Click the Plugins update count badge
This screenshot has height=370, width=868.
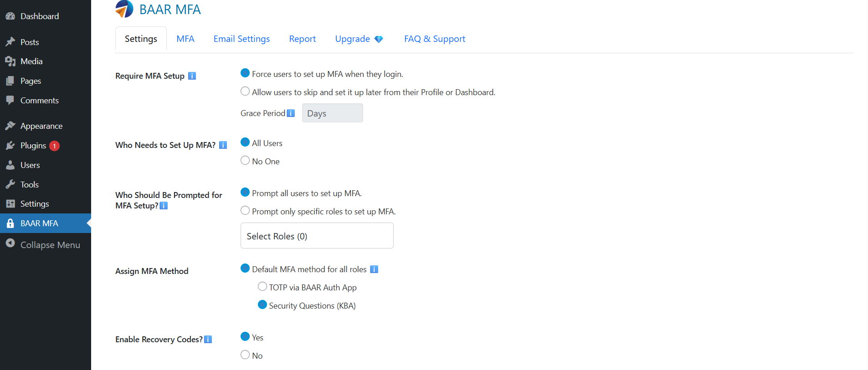pos(54,146)
